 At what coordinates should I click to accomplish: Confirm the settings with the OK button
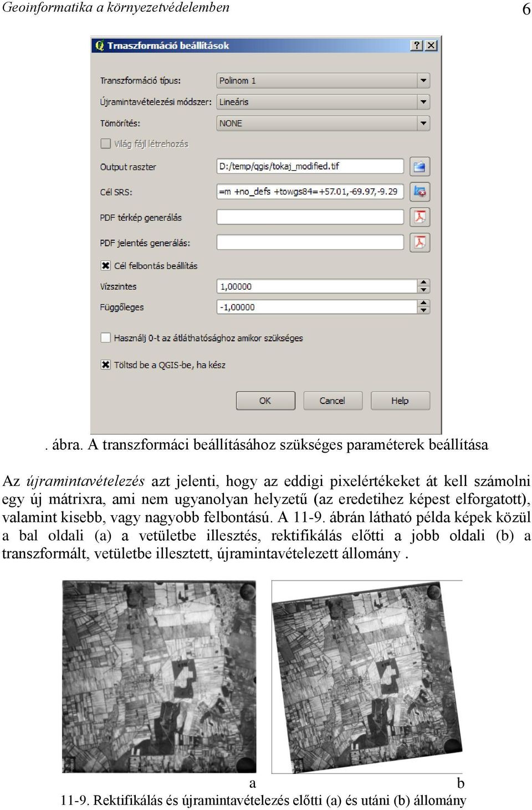point(265,401)
